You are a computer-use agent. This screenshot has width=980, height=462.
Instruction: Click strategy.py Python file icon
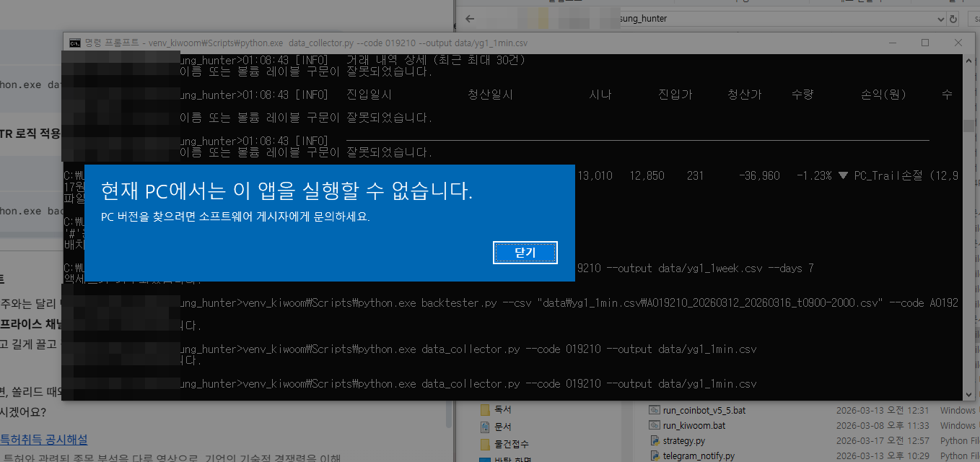pyautogui.click(x=655, y=440)
